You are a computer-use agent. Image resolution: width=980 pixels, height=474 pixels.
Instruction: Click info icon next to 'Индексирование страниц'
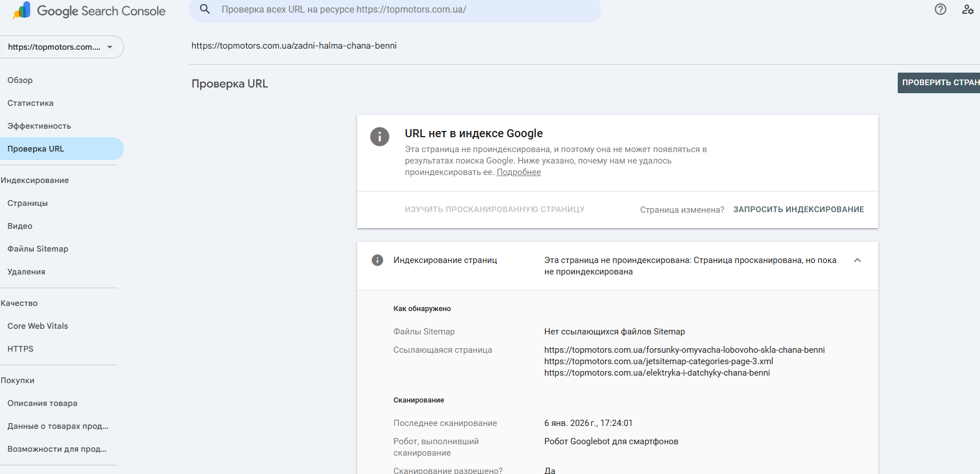click(x=377, y=260)
